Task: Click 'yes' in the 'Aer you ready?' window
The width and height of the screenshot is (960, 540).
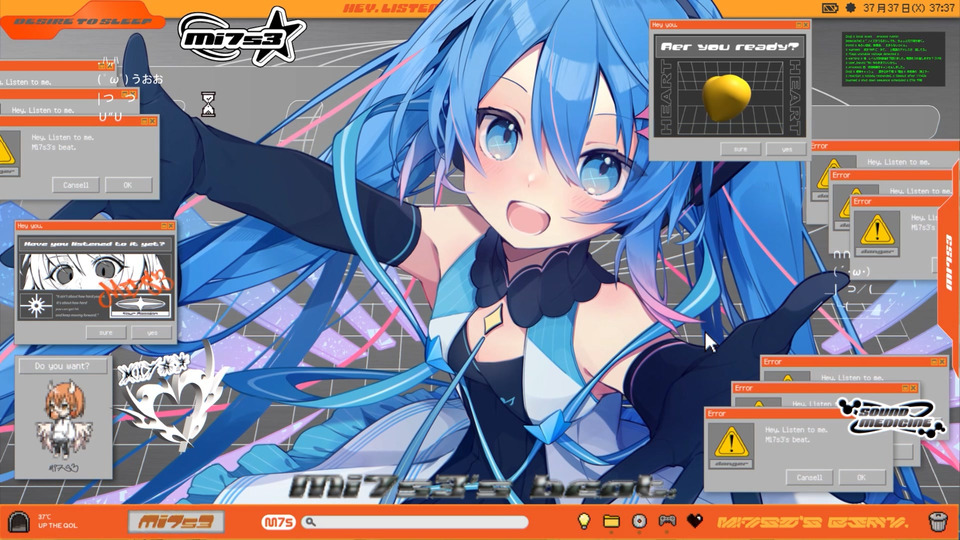Action: tap(787, 149)
